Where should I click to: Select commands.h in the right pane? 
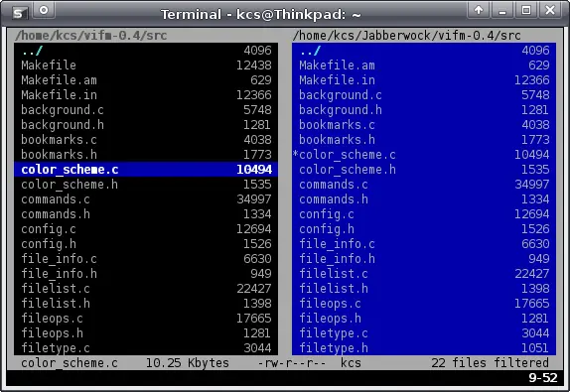424,199
